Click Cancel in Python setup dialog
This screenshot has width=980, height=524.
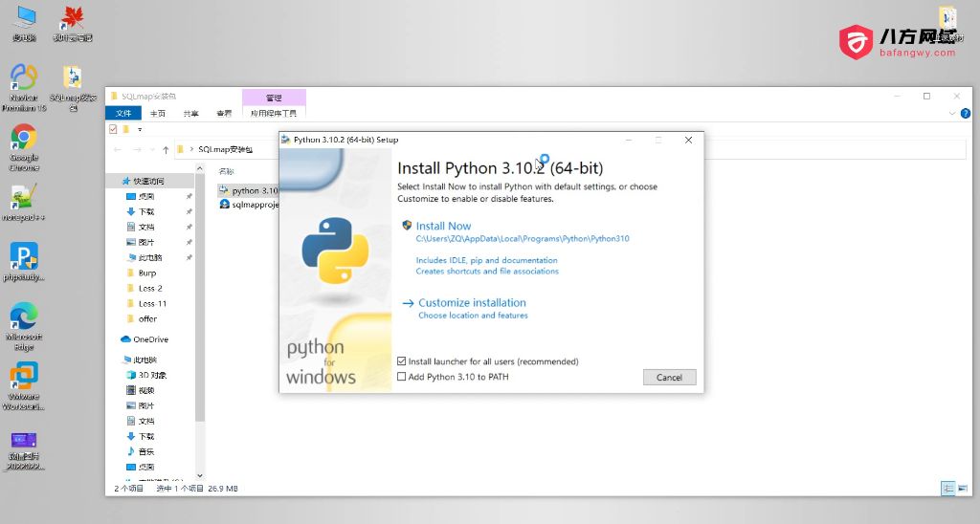pos(669,378)
